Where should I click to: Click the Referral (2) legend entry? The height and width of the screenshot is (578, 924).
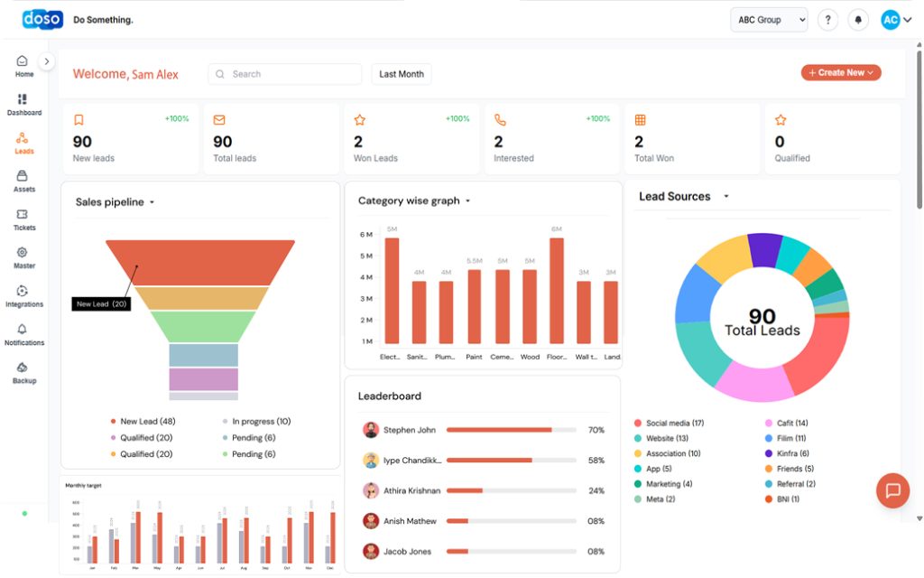pos(790,484)
